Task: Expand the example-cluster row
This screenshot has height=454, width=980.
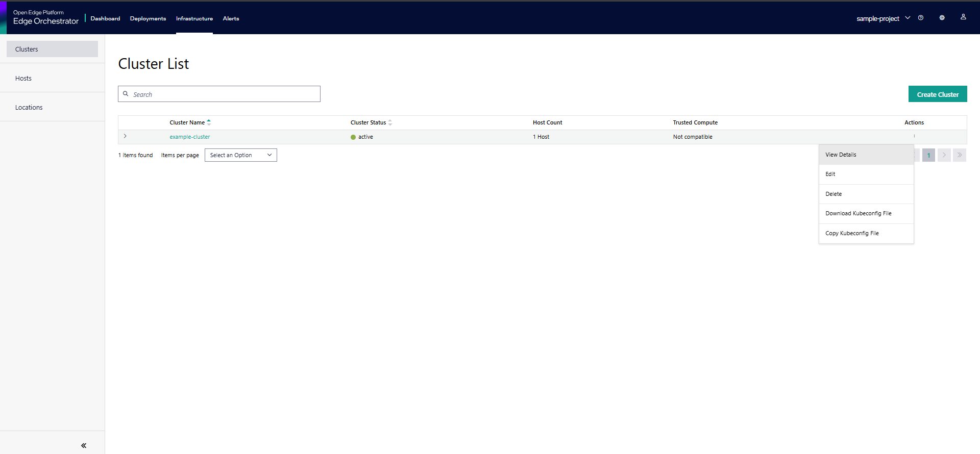Action: (125, 136)
